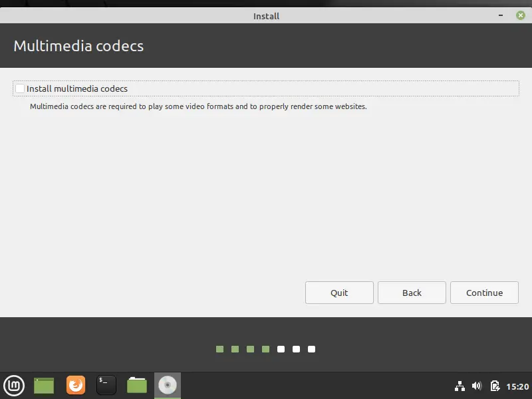Open the network connections tray icon
The height and width of the screenshot is (399, 532).
click(460, 386)
